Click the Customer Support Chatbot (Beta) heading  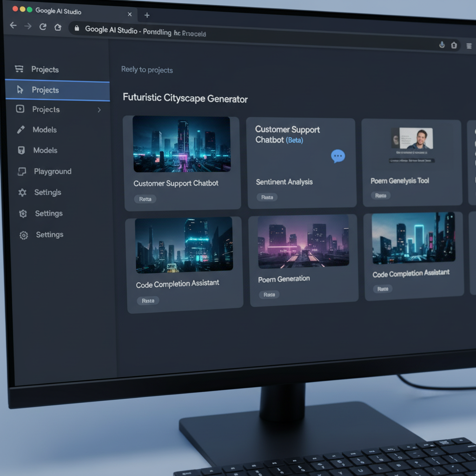pos(287,134)
